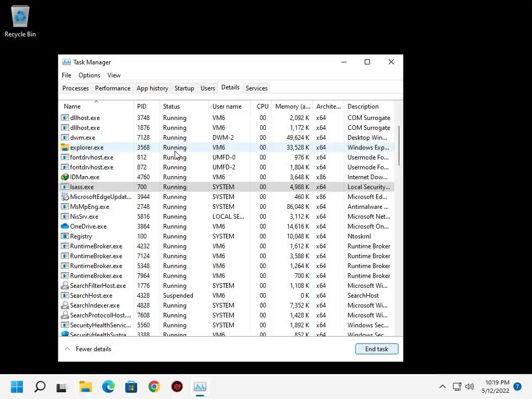This screenshot has width=532, height=399.
Task: Select the dllhost.exe row with PID 1876
Action: (x=227, y=128)
